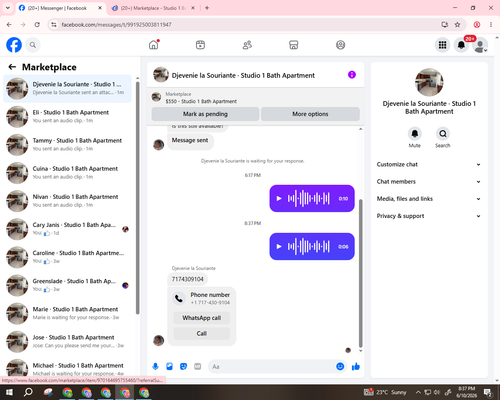The image size is (500, 400).
Task: Click the Mark as pending button
Action: click(x=205, y=114)
